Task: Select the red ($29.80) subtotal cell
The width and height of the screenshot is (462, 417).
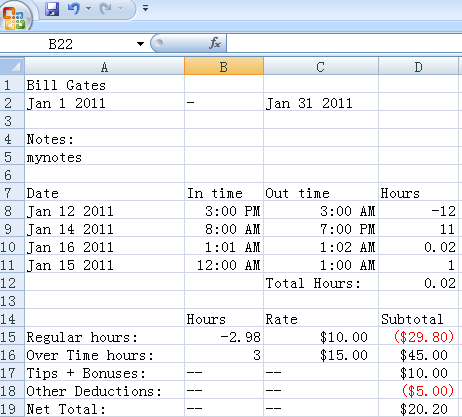Action: (x=418, y=337)
